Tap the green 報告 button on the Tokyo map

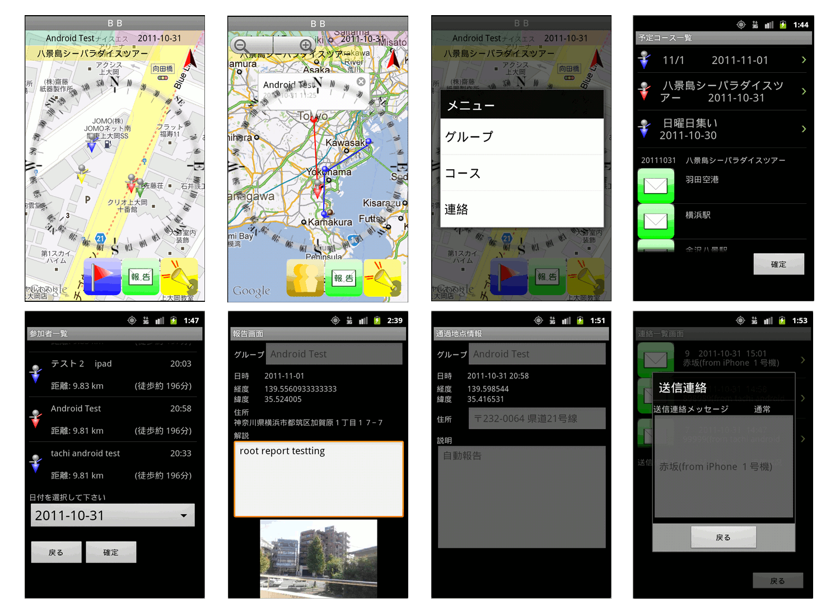point(344,277)
